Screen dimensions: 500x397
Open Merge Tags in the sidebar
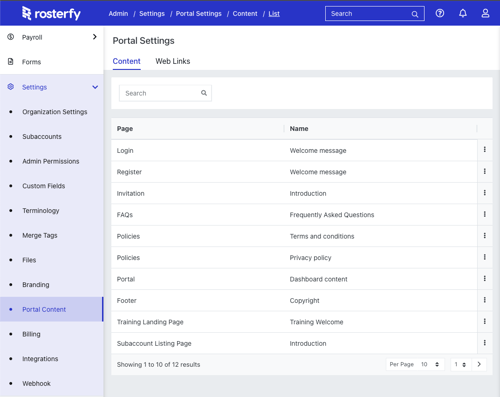[x=40, y=235]
